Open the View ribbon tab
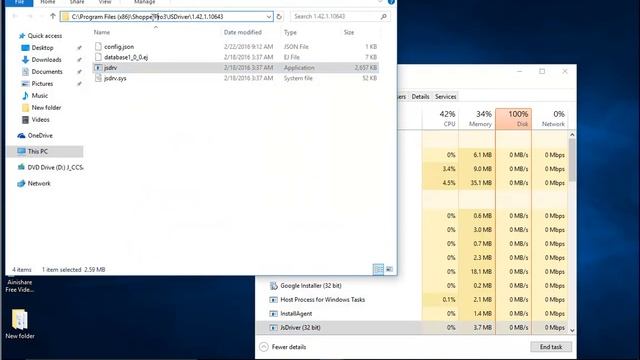Viewport: 640px width, 360px height. pyautogui.click(x=105, y=2)
